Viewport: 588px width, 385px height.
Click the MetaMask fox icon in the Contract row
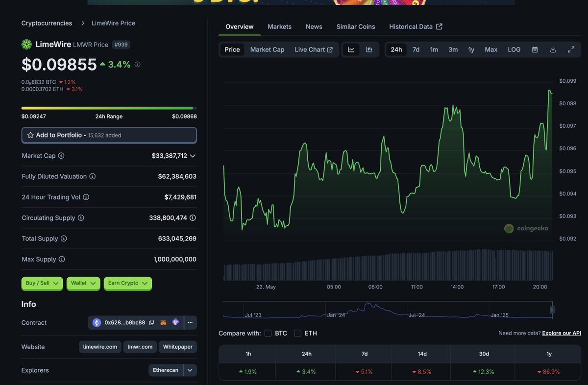(164, 323)
